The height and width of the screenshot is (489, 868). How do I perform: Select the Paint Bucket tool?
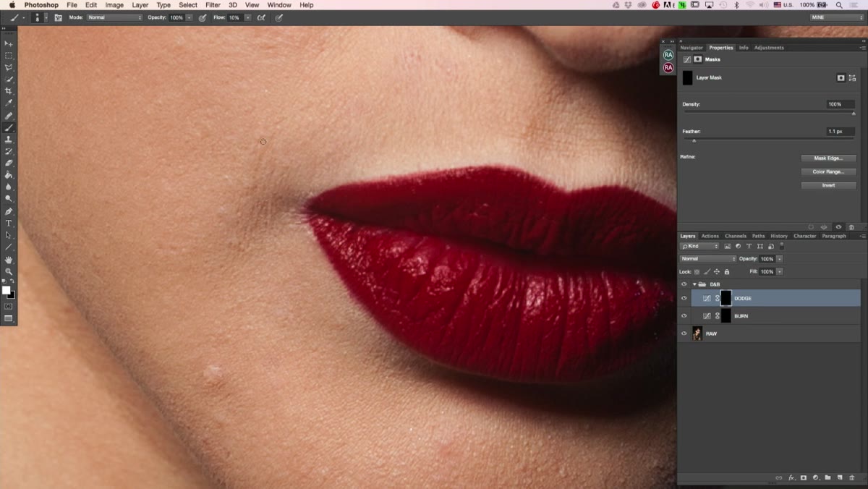pos(9,175)
